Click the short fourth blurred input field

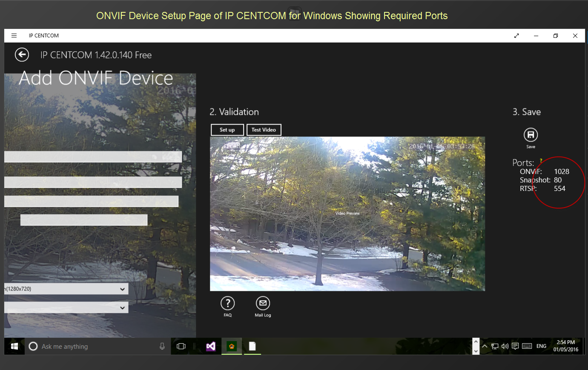click(84, 220)
